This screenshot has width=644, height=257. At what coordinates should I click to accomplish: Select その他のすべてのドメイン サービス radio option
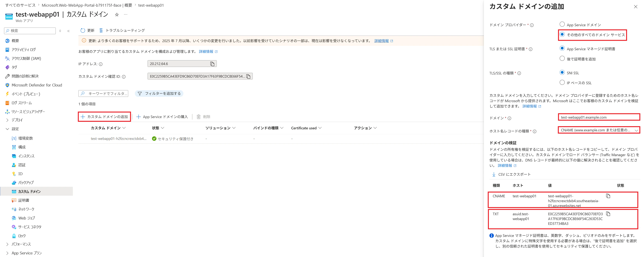coord(562,34)
